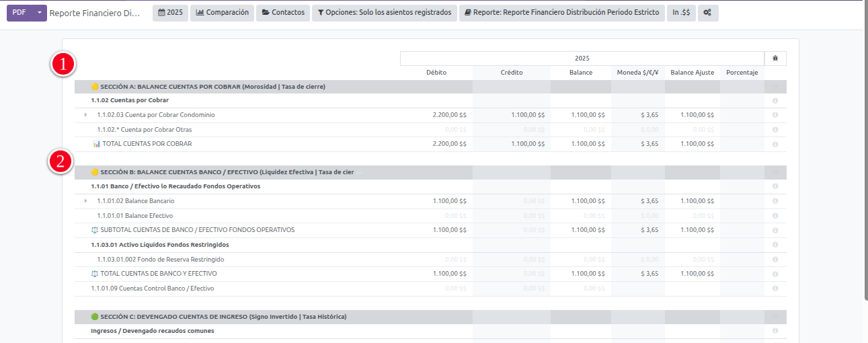Open the 2025 date filter
This screenshot has height=343, width=868.
pos(170,13)
